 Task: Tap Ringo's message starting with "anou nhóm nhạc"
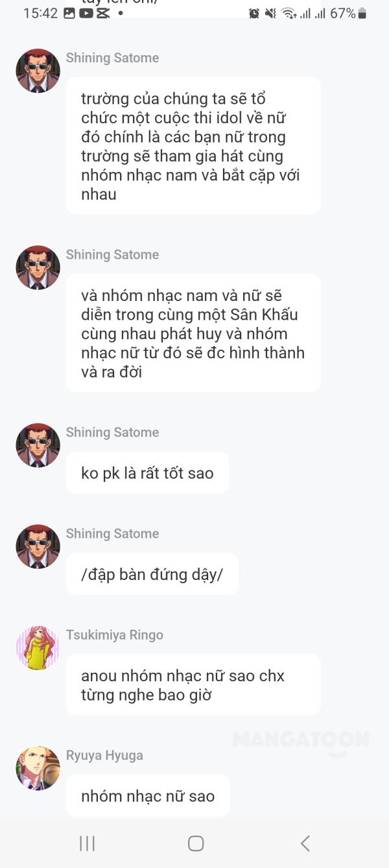point(193,685)
